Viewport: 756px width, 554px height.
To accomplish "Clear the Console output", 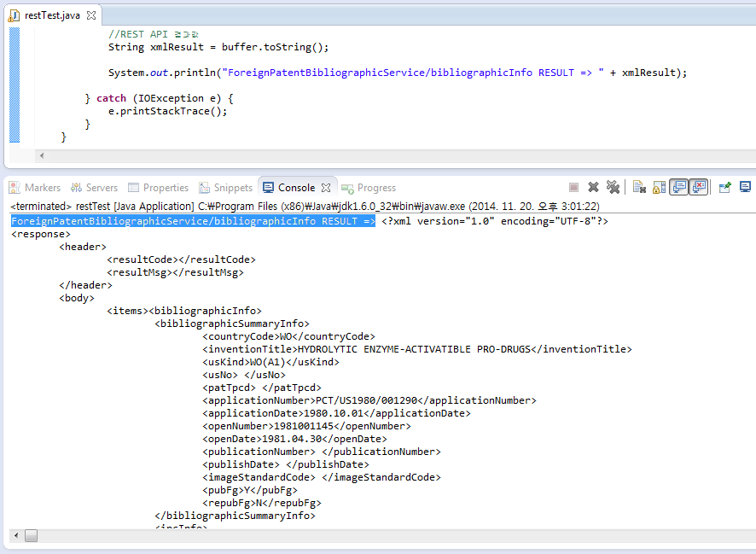I will click(639, 187).
